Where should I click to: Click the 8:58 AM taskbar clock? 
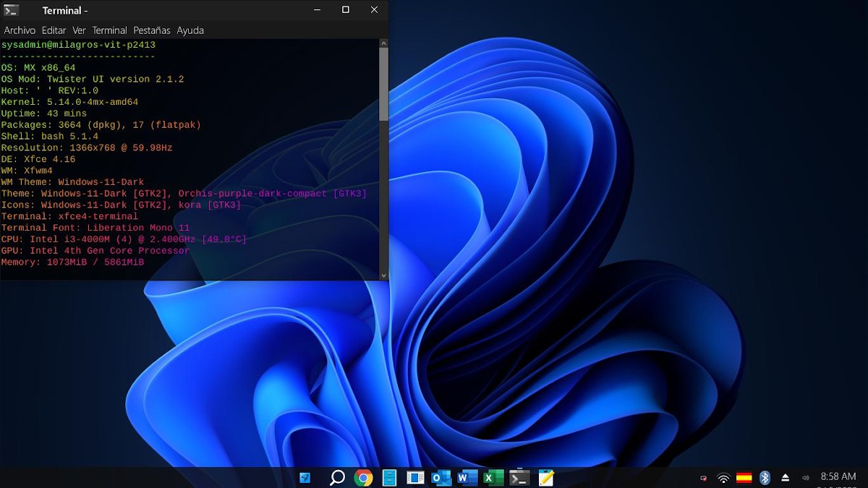click(x=838, y=476)
